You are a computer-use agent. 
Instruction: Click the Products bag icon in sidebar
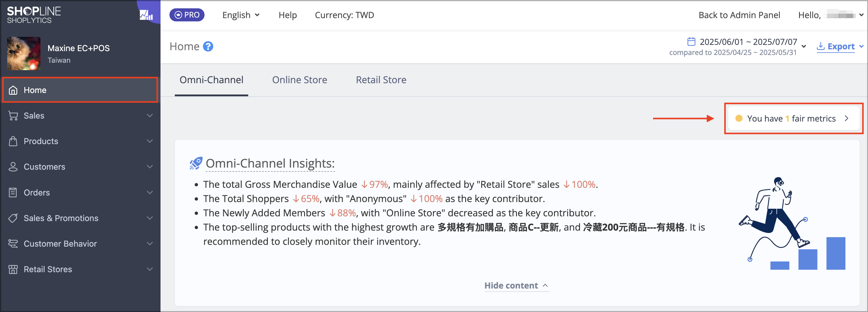(13, 141)
